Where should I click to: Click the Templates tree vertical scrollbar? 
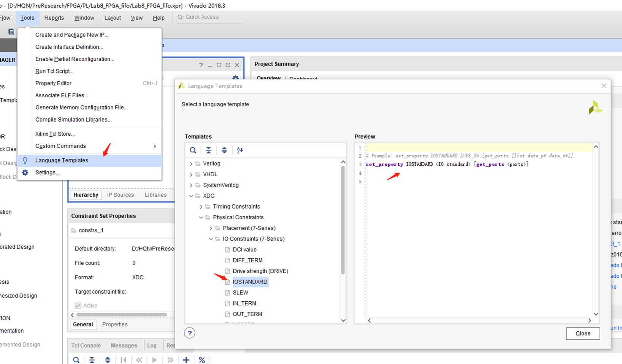[x=343, y=220]
